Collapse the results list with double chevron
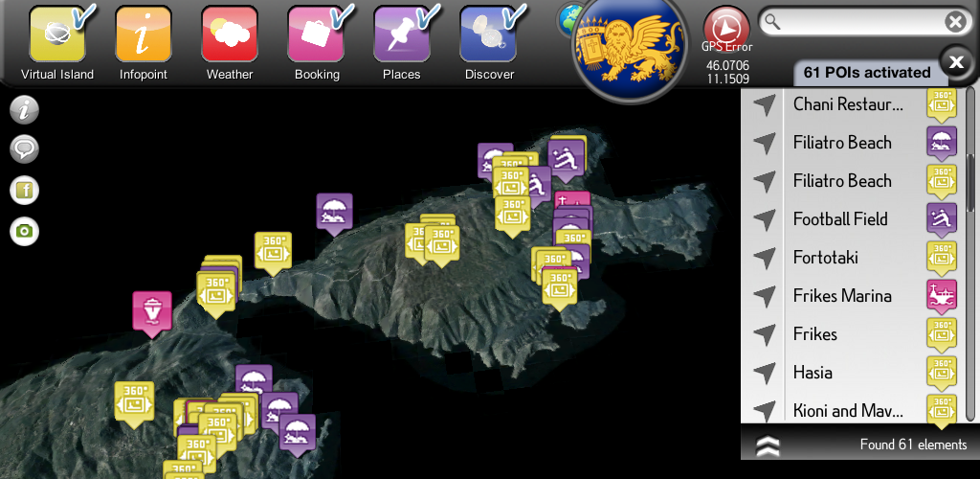 point(768,445)
